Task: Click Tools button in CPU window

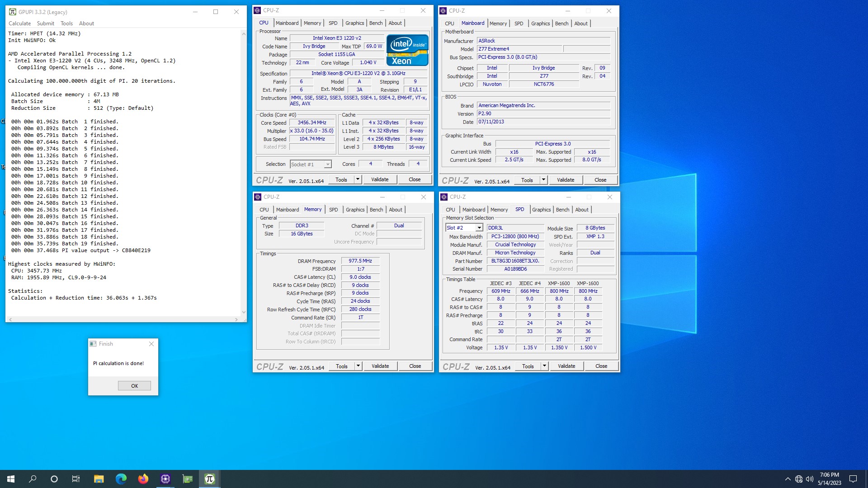Action: point(341,179)
